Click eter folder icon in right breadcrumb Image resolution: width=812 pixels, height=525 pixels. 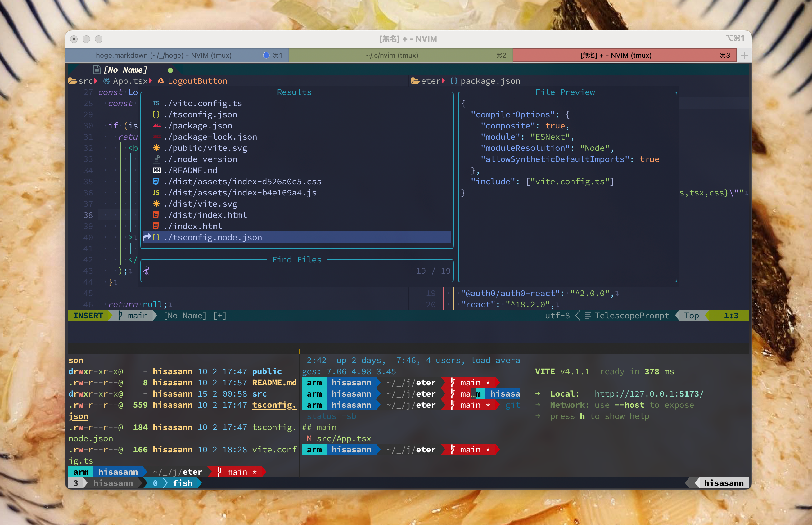pos(415,81)
